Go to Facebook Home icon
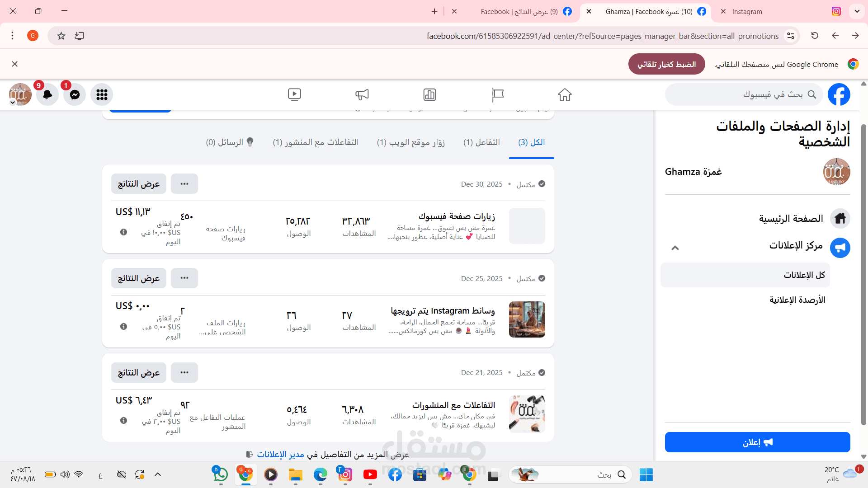 (565, 94)
